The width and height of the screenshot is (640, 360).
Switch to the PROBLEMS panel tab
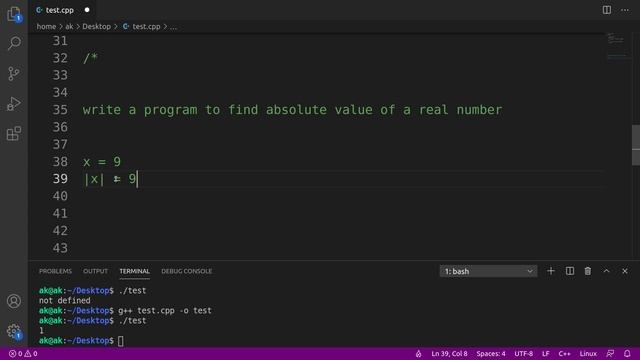tap(56, 271)
